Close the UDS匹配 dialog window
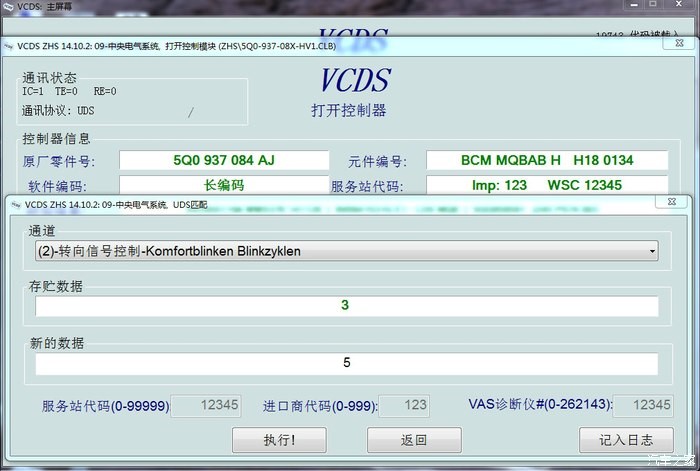Image resolution: width=700 pixels, height=471 pixels. [x=671, y=202]
